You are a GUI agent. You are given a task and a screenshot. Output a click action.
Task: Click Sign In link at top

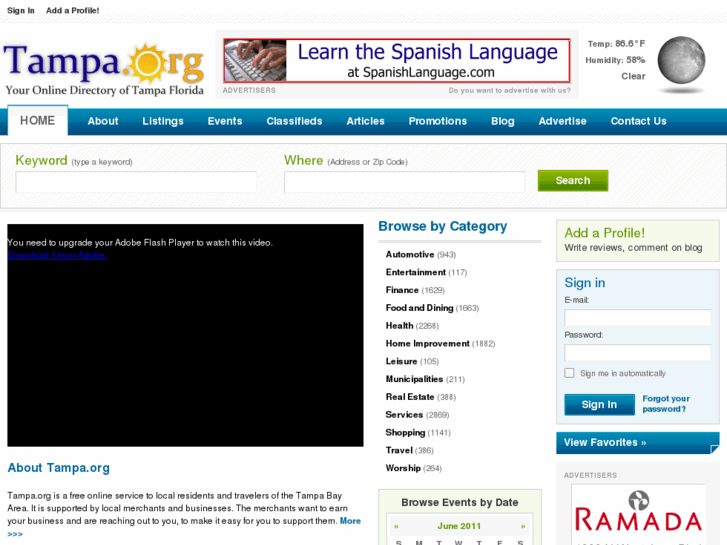pos(21,10)
